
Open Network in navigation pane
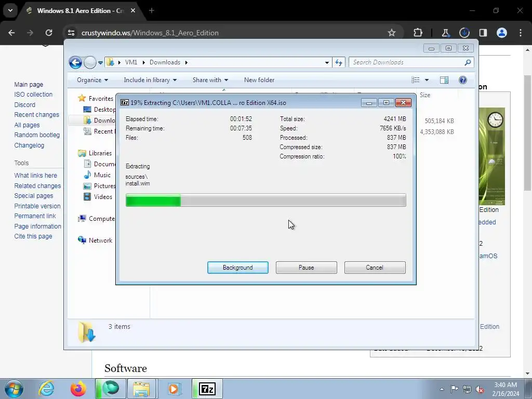100,240
